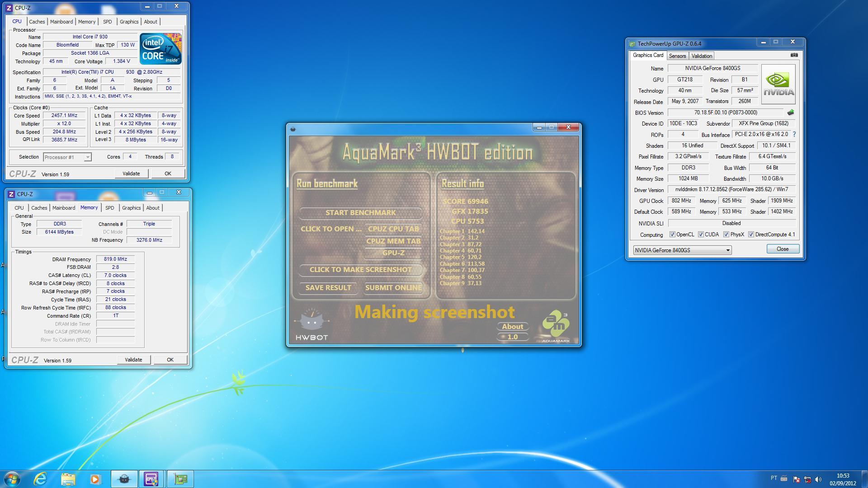868x488 pixels.
Task: Select the GPU-Z taskbar icon
Action: (x=180, y=479)
